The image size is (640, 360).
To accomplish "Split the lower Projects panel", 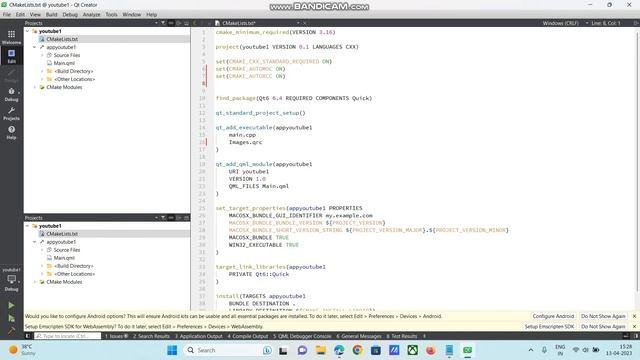I will click(x=179, y=218).
